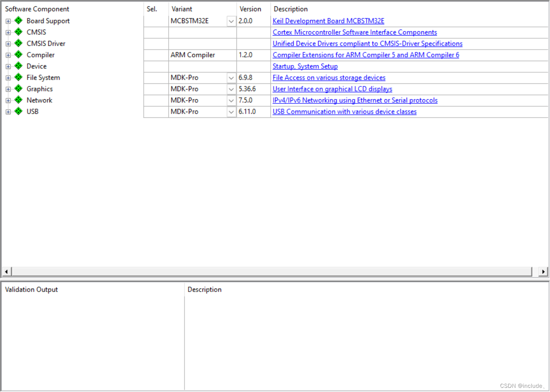
Task: Click the version 5.36.6 cell
Action: point(253,89)
